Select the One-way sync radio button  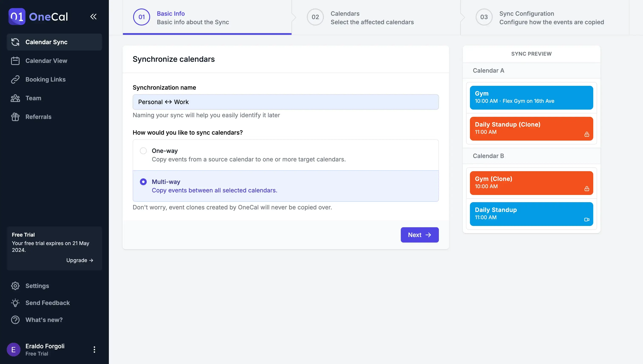[143, 150]
